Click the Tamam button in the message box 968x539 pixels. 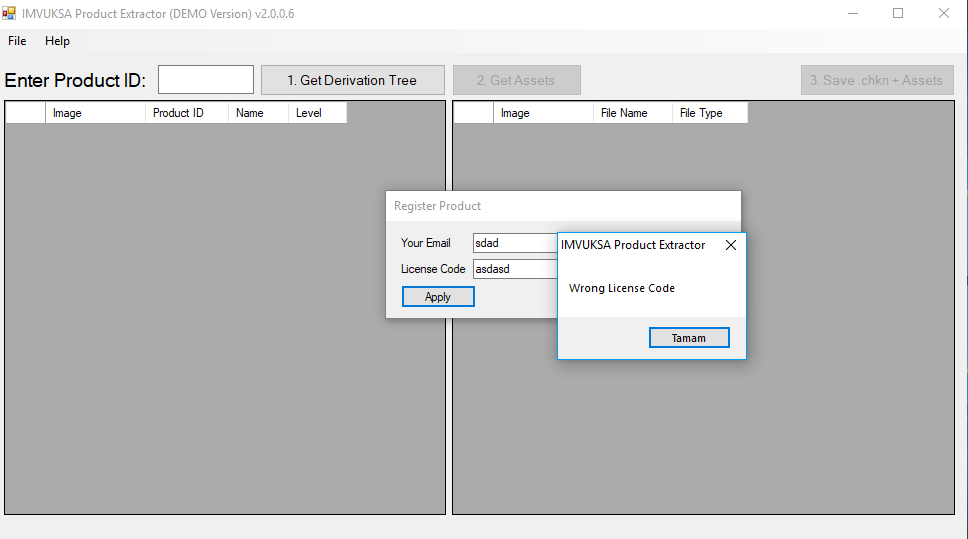(x=689, y=338)
